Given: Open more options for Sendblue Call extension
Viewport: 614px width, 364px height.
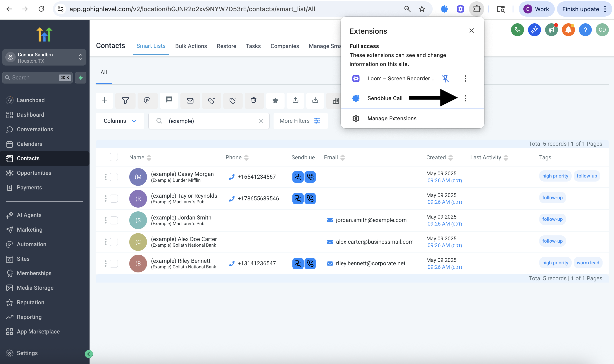Looking at the screenshot, I should [x=465, y=98].
